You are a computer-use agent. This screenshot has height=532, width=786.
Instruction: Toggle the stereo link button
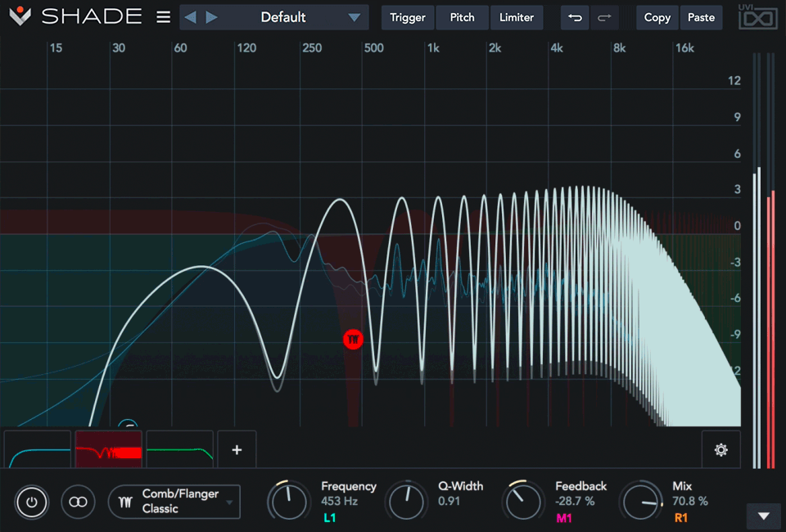coord(78,502)
